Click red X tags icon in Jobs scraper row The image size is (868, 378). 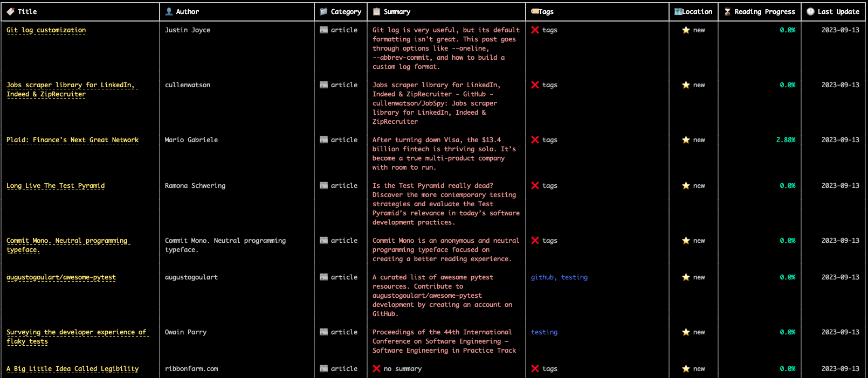[x=535, y=85]
